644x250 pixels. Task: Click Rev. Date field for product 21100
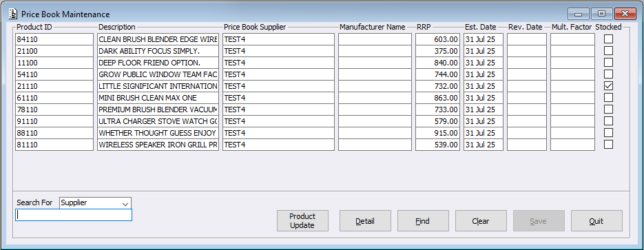tap(527, 51)
